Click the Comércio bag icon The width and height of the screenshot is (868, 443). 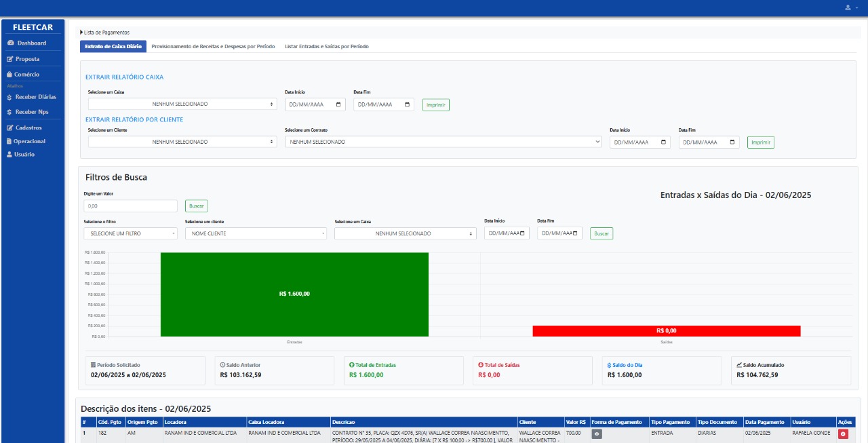[9, 74]
